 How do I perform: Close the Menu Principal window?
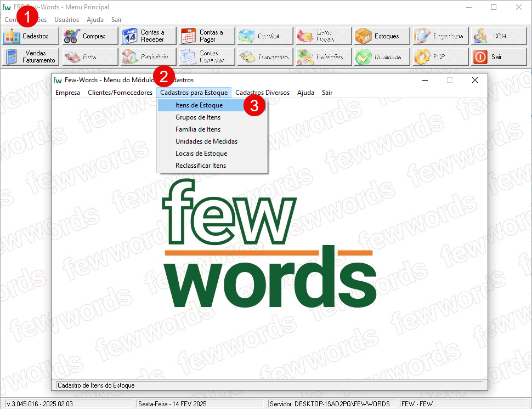pos(519,7)
